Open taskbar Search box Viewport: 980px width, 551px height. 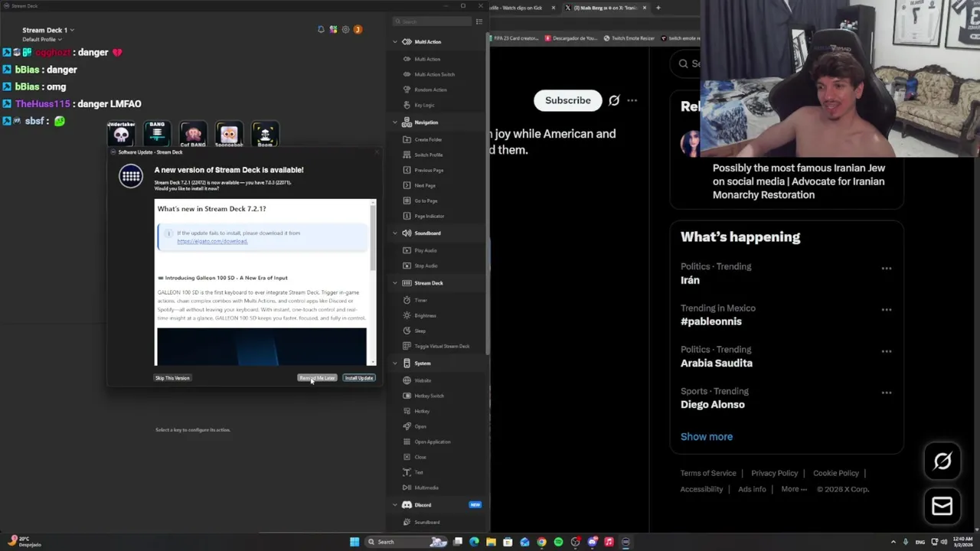pos(406,542)
